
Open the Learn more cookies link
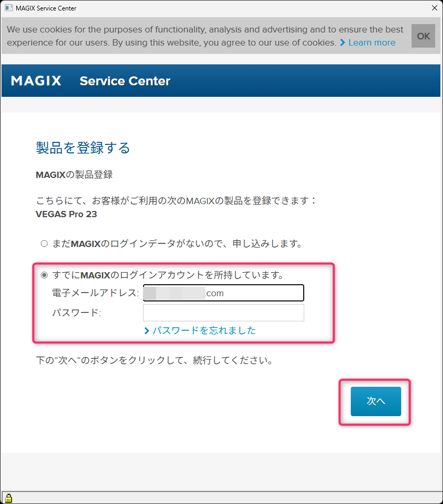(x=372, y=42)
